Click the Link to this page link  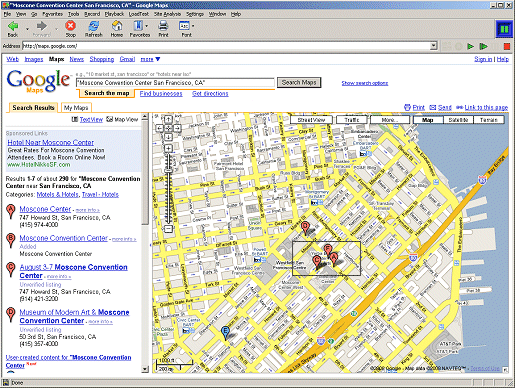486,107
